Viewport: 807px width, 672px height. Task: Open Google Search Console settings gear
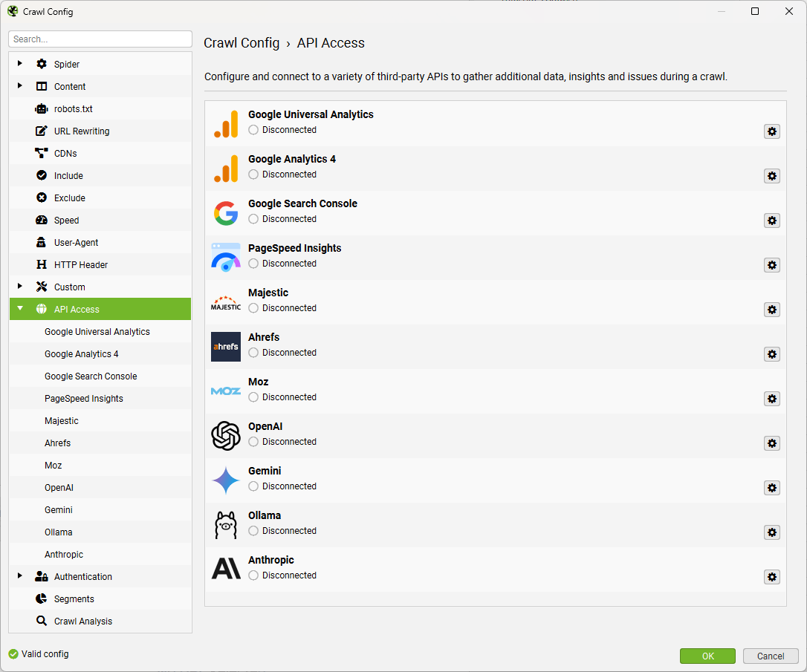pos(771,221)
